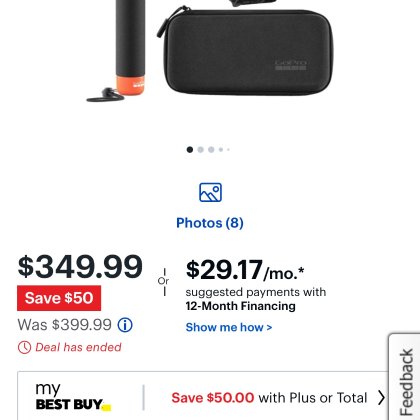Click the price info circle icon
Viewport: 420px width, 420px height.
tap(125, 325)
